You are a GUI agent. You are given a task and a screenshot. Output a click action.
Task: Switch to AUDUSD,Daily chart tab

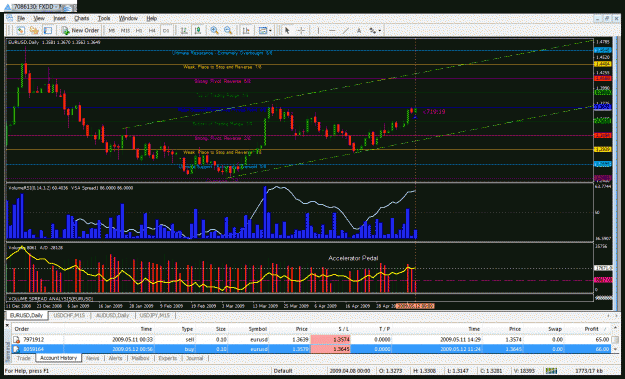pos(113,315)
